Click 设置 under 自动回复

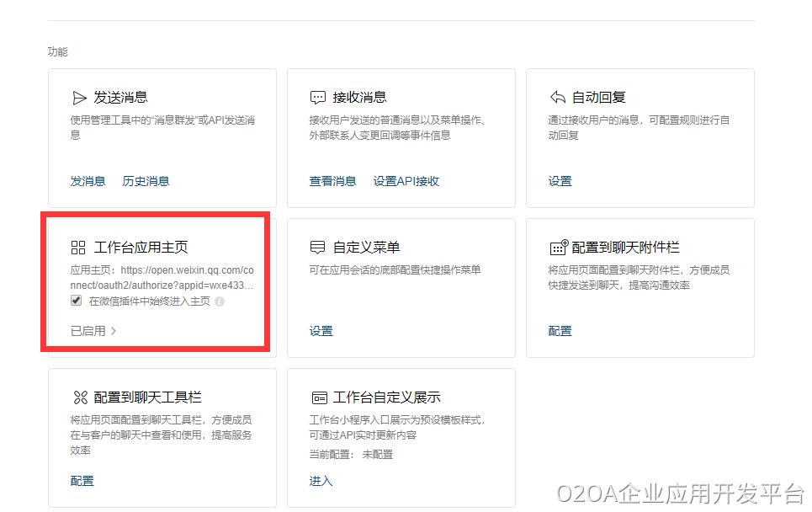click(560, 181)
